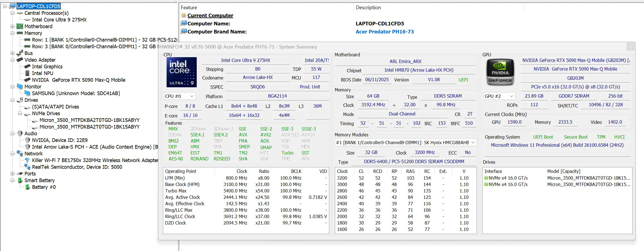The image size is (644, 251).
Task: Click the Central Processor(s) chip icon
Action: pyautogui.click(x=20, y=13)
